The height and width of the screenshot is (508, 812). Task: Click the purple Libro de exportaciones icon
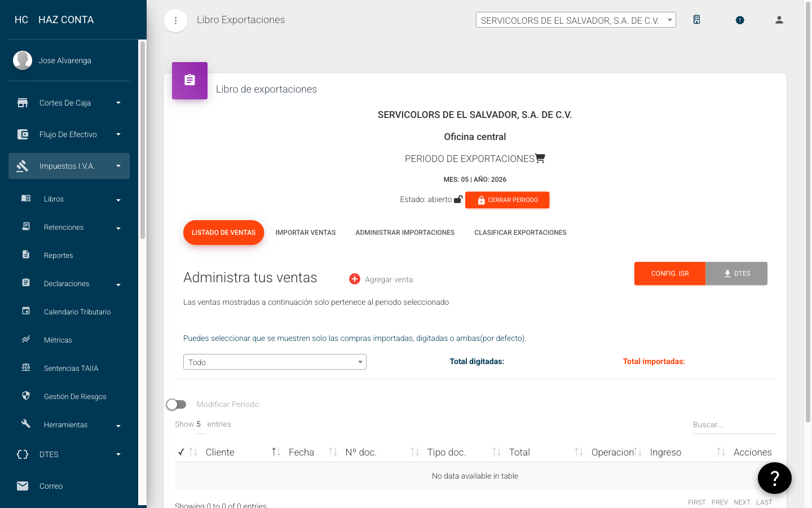189,81
